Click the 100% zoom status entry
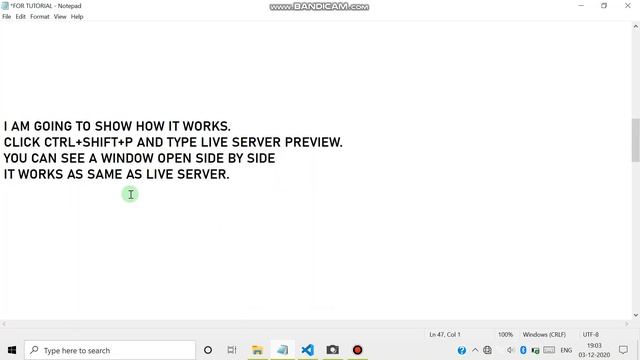This screenshot has height=360, width=640. tap(505, 335)
